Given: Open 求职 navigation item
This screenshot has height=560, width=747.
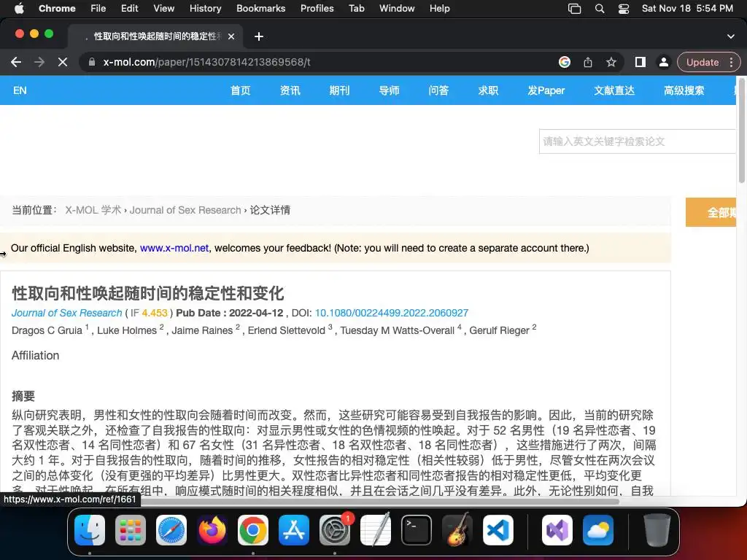Looking at the screenshot, I should pos(488,90).
